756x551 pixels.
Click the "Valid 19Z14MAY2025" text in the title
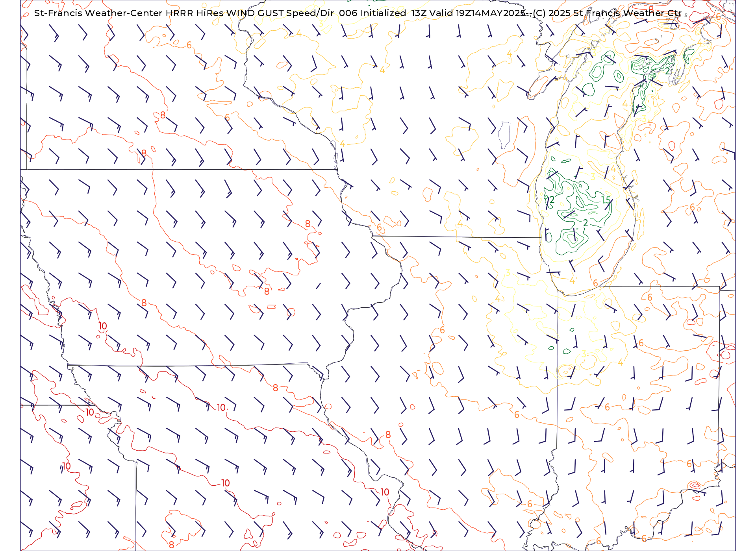click(478, 13)
